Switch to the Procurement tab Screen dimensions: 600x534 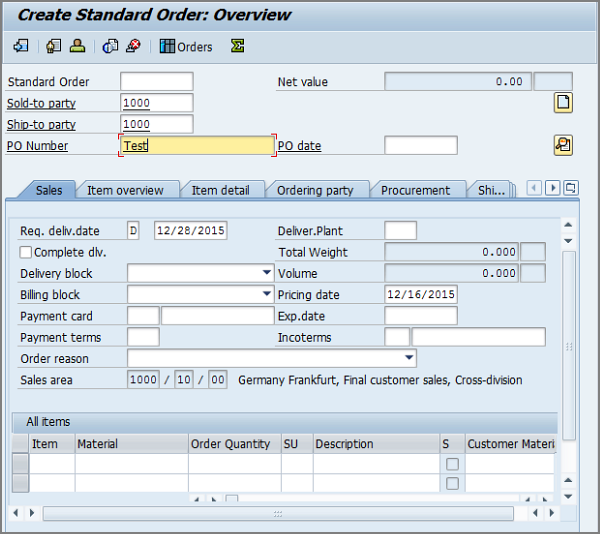pos(415,190)
